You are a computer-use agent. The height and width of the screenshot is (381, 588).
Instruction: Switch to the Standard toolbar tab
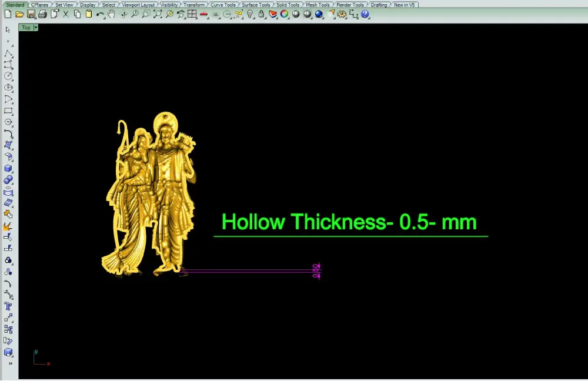tap(15, 5)
